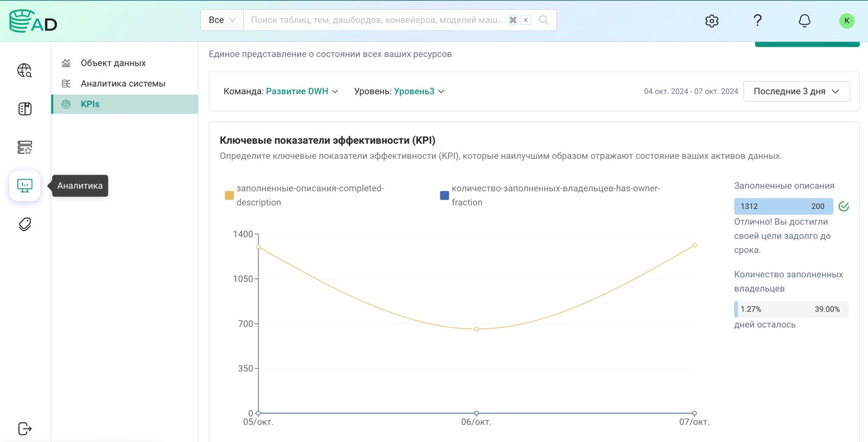This screenshot has height=442, width=868.
Task: Select the KPIs menu item
Action: pos(125,104)
